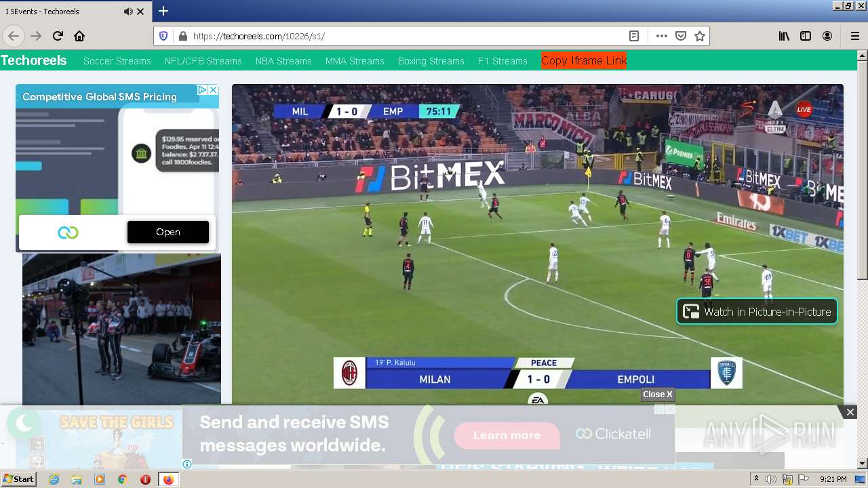Viewport: 868px width, 488px height.
Task: Open Firefox hamburger menu
Action: [x=854, y=36]
